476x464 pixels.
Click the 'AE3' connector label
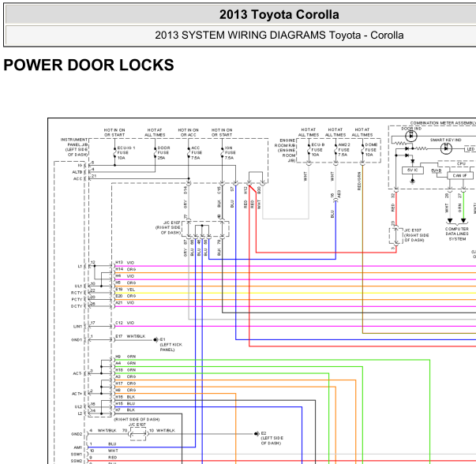pyautogui.click(x=339, y=194)
